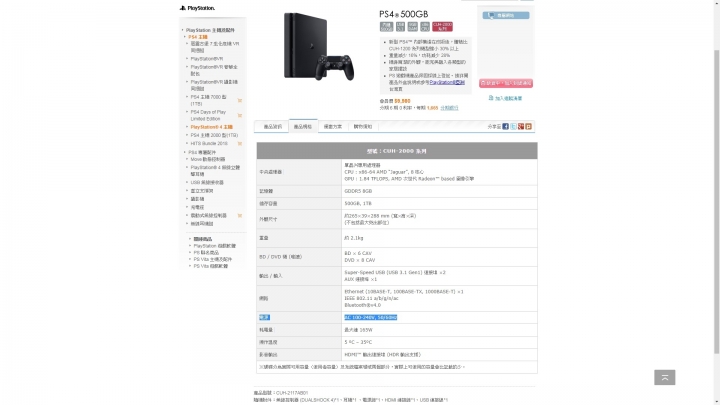Click the PlayStation logo at top left
Screen dimensions: 720x405
pos(197,8)
